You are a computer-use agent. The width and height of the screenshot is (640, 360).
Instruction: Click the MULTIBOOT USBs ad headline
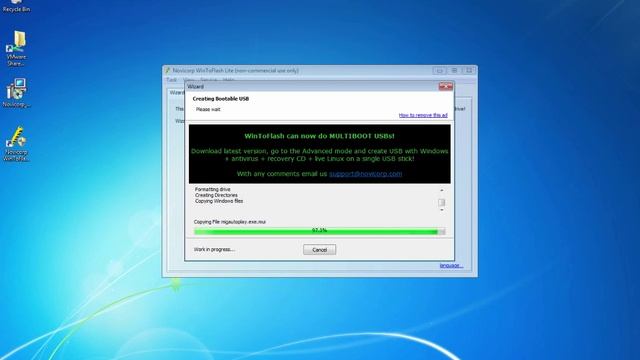[x=320, y=136]
